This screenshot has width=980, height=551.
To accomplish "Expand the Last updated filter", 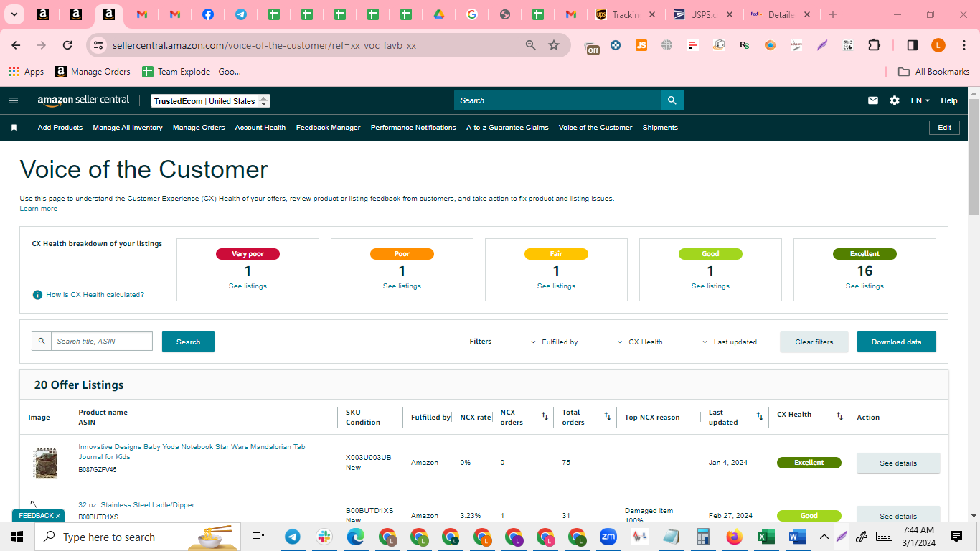I will point(729,342).
